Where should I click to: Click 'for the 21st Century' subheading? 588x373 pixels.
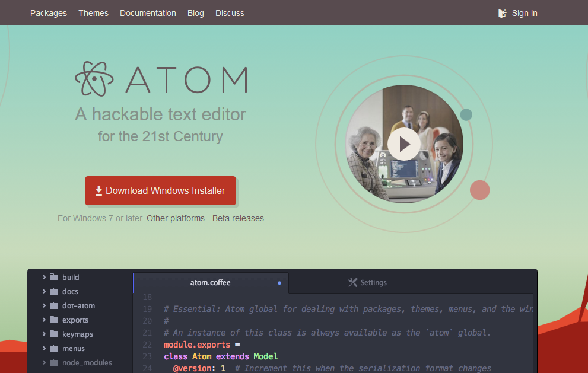[161, 136]
